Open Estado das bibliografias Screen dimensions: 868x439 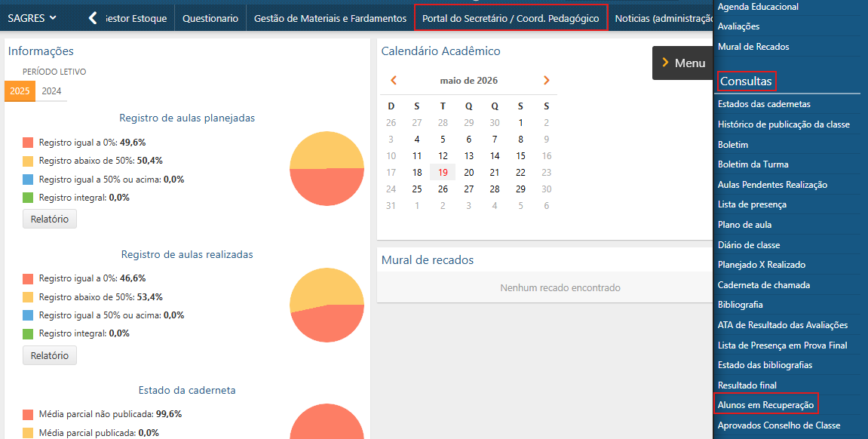pyautogui.click(x=765, y=365)
